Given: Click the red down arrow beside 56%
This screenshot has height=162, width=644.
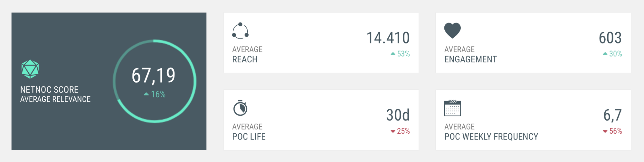Looking at the screenshot, I should (x=605, y=131).
